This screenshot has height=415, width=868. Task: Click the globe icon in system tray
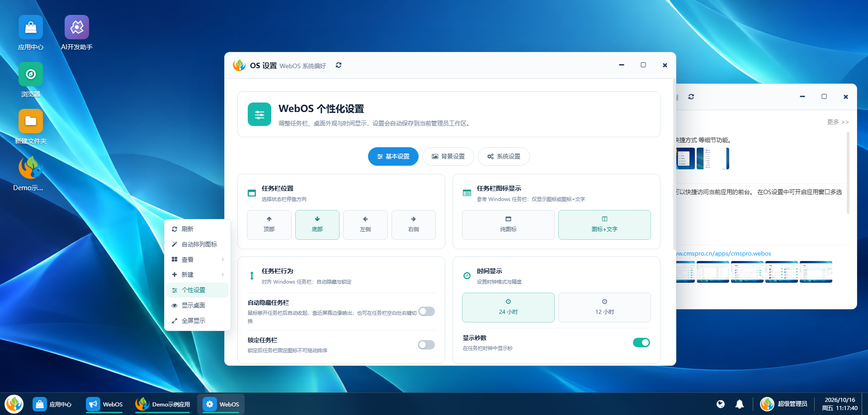pyautogui.click(x=721, y=404)
